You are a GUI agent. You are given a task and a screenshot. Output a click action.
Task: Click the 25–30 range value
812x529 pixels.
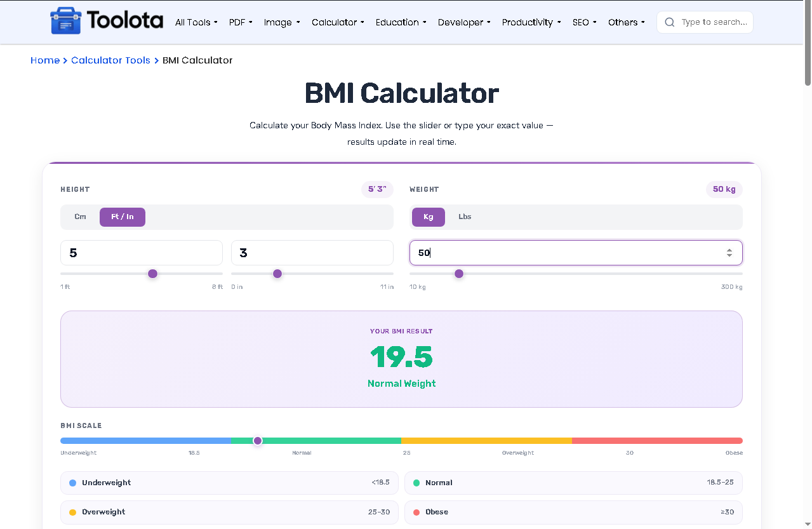click(x=378, y=512)
